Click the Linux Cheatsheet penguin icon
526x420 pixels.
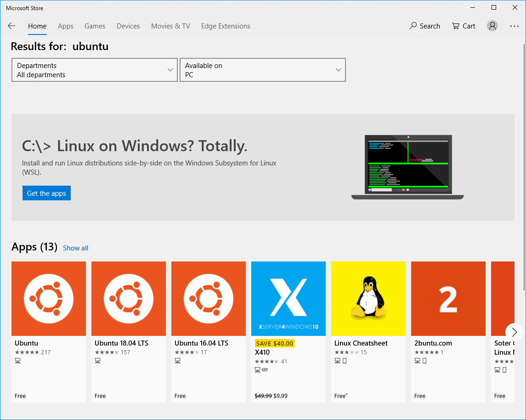click(368, 299)
